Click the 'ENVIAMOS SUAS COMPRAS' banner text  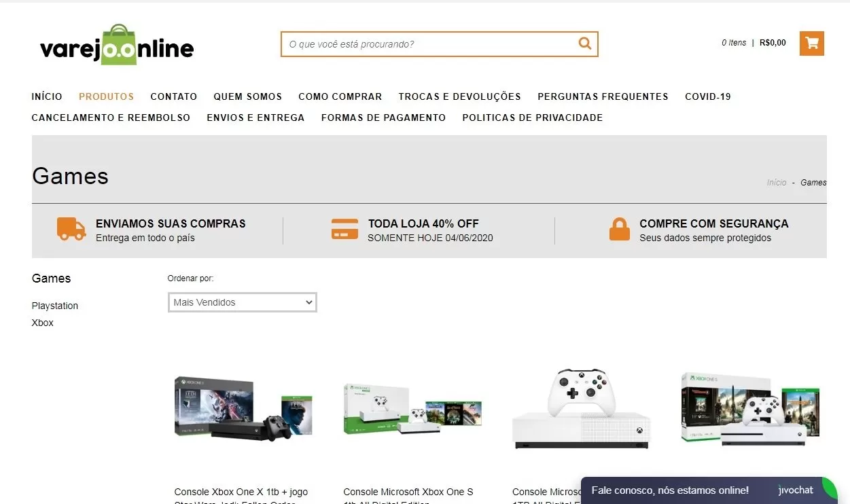click(171, 223)
